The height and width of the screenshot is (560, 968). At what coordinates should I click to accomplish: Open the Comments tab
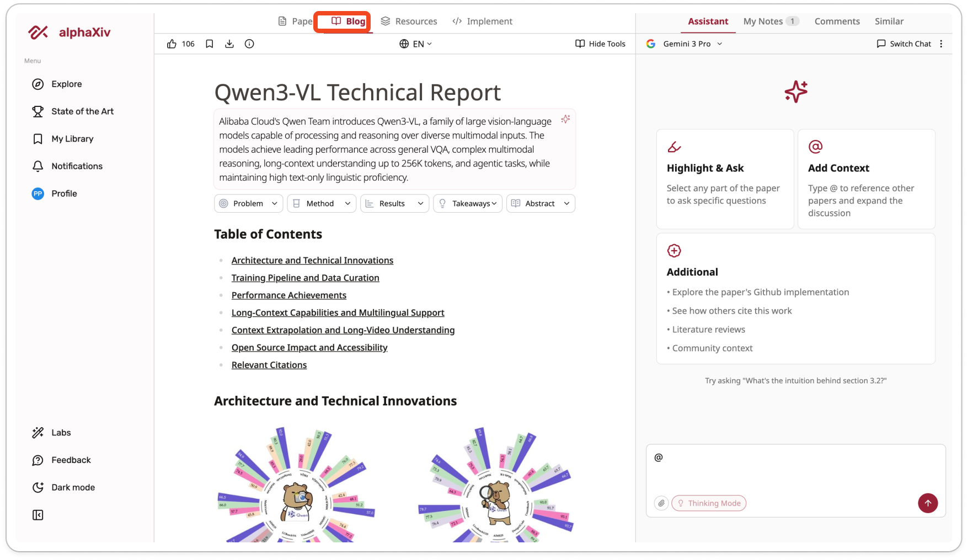pos(837,21)
